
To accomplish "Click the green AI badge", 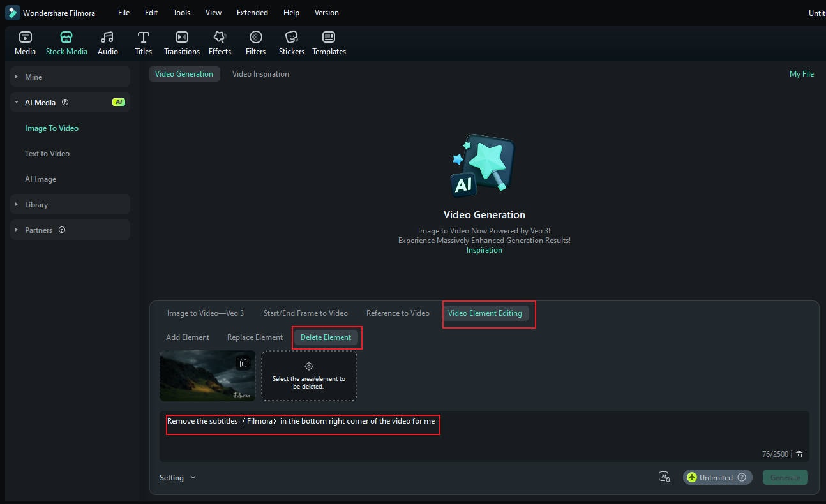I will click(x=119, y=102).
